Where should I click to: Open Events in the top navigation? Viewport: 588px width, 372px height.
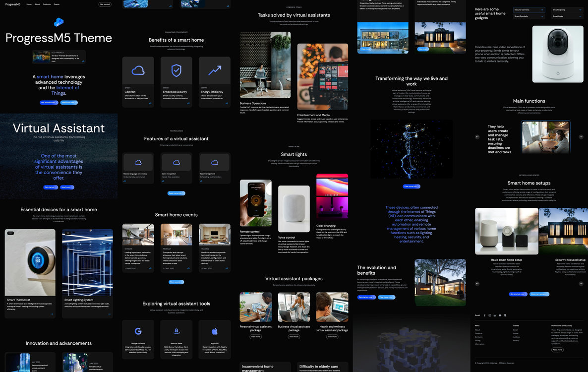click(57, 4)
